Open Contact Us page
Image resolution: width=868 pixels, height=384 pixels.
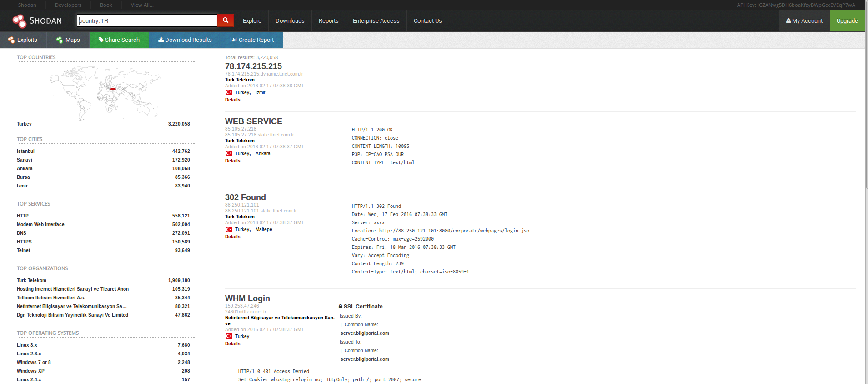tap(428, 21)
